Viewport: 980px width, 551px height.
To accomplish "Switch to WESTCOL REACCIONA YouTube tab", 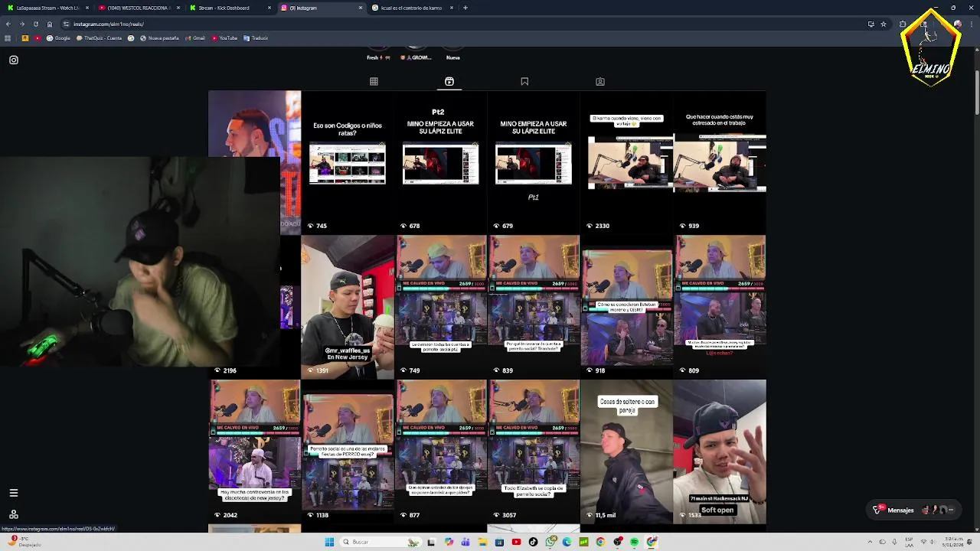I will pyautogui.click(x=138, y=8).
